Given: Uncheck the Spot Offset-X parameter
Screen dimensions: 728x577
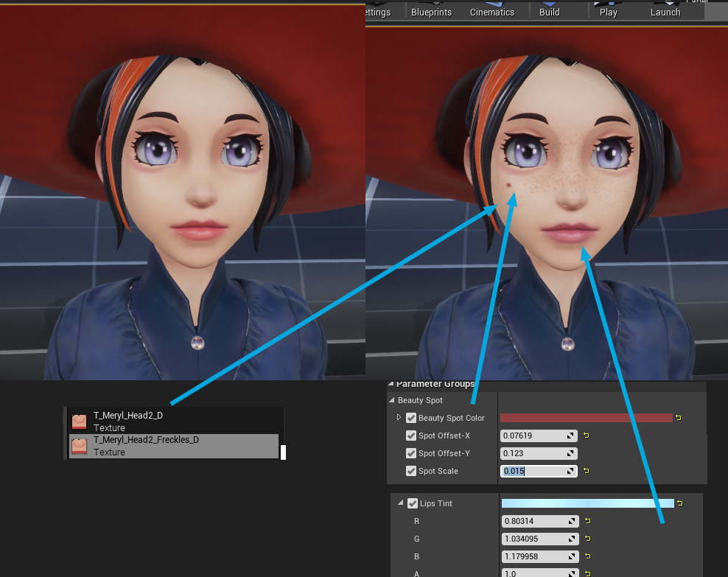Looking at the screenshot, I should click(x=411, y=436).
